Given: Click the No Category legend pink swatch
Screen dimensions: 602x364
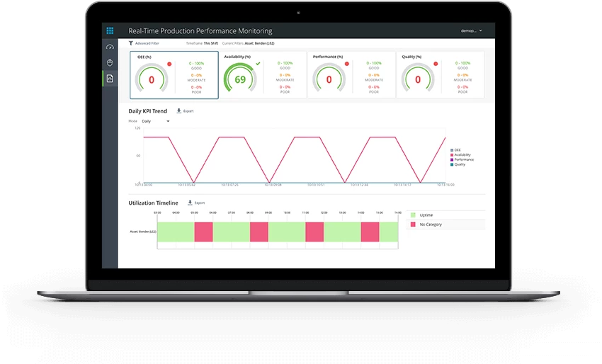Looking at the screenshot, I should click(413, 224).
